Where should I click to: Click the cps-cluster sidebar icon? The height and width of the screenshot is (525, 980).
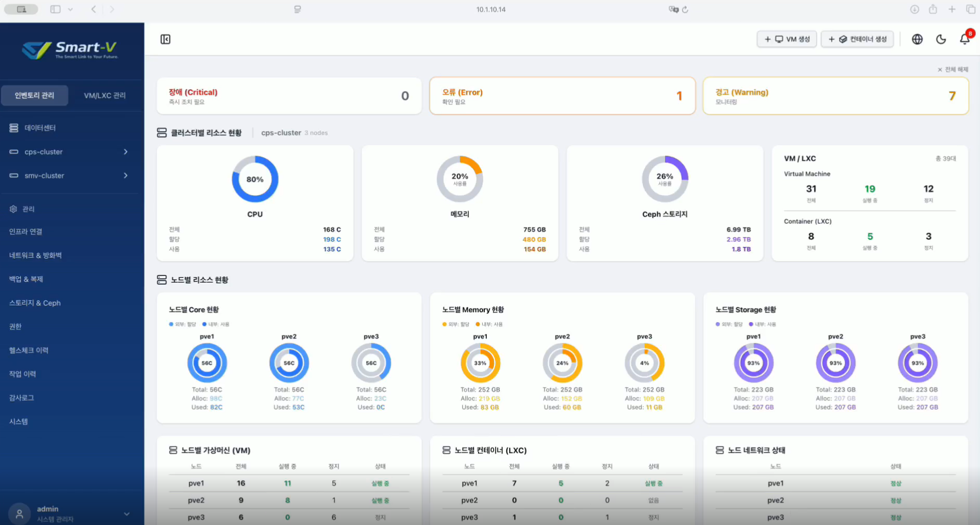click(14, 151)
